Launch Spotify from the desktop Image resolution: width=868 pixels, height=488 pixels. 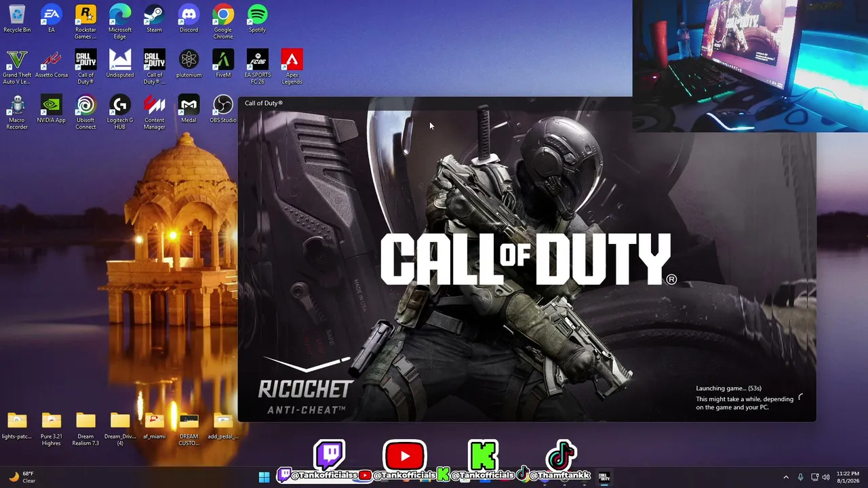(258, 19)
